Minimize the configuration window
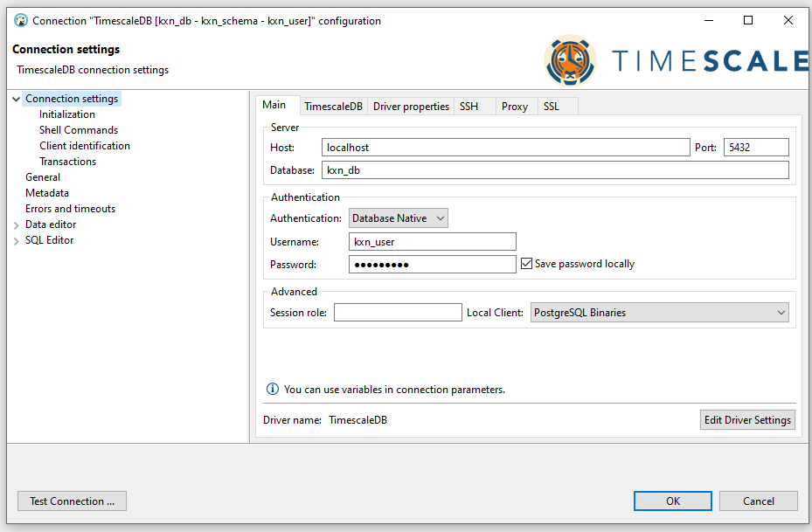The height and width of the screenshot is (532, 812). [x=709, y=20]
